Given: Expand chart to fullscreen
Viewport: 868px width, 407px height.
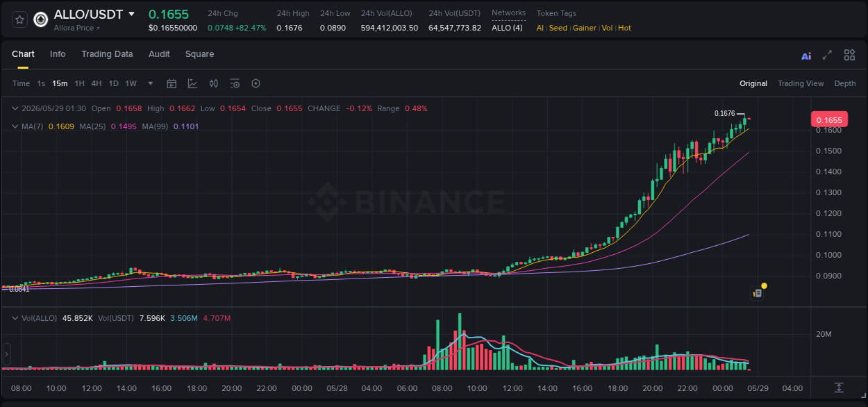Looking at the screenshot, I should pos(827,56).
